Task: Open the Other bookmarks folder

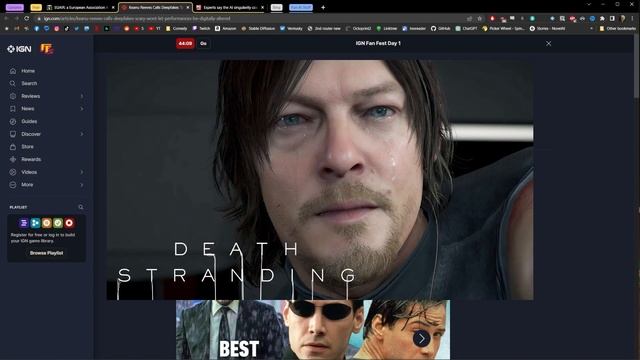Action: pyautogui.click(x=618, y=29)
